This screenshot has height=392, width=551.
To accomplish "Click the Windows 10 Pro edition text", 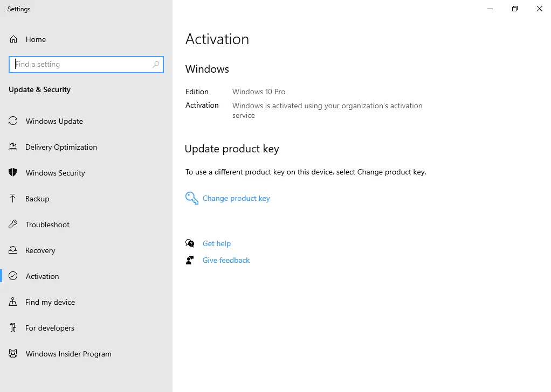I will [x=259, y=92].
